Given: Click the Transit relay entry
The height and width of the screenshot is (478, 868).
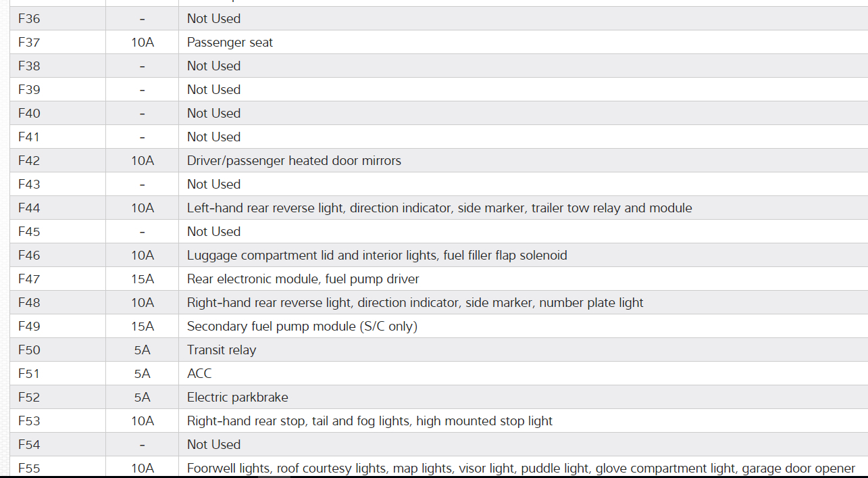Looking at the screenshot, I should coord(222,350).
